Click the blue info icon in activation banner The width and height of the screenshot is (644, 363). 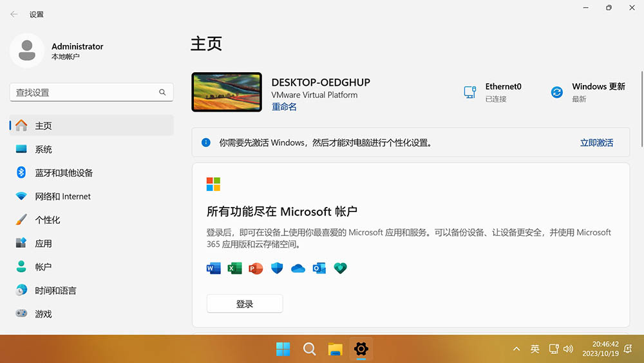[x=206, y=142]
